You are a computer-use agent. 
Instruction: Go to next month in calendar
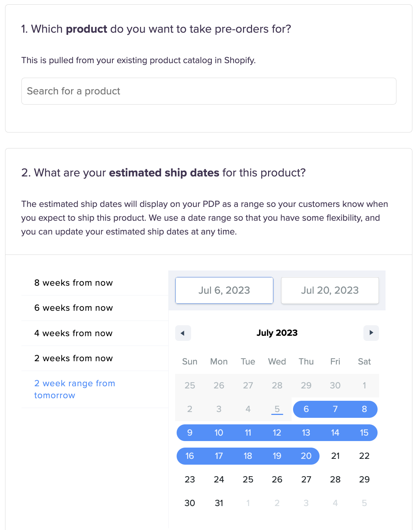point(371,333)
